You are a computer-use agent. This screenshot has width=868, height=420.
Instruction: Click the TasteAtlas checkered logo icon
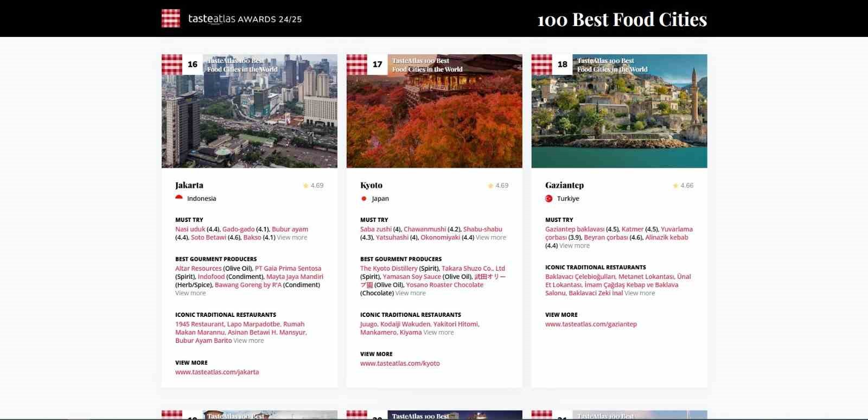pos(171,18)
